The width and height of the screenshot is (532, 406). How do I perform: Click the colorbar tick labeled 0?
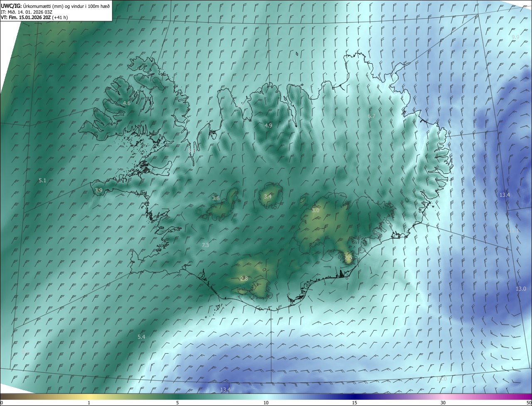[2, 403]
